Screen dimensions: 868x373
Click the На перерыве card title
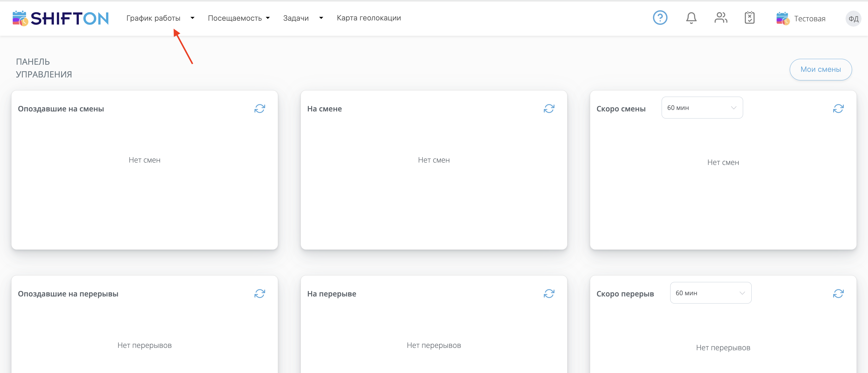pos(332,294)
